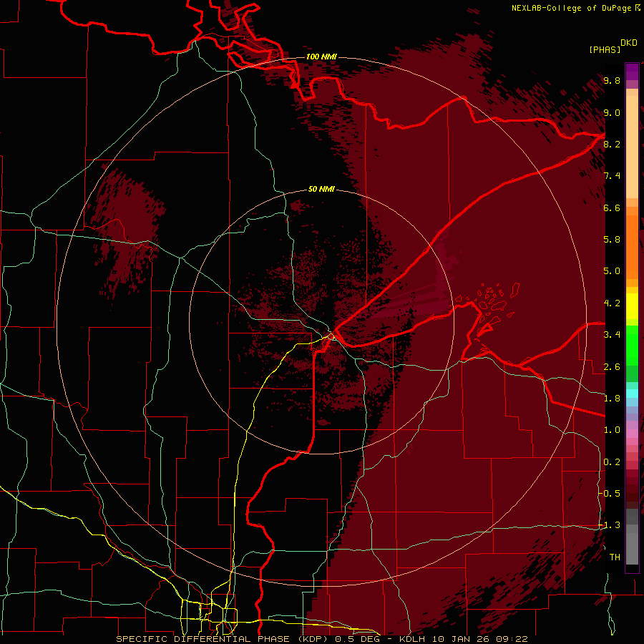The image size is (644, 644).
Task: Click the 1.0 value on the color scale
Action: pyautogui.click(x=612, y=430)
